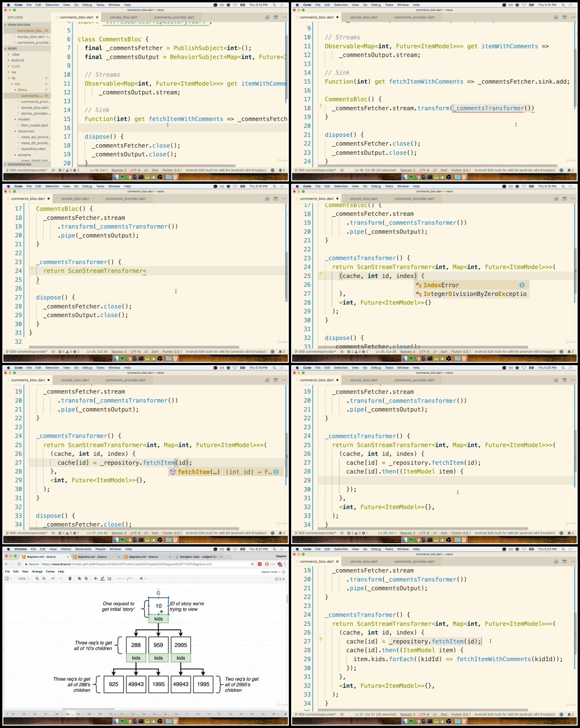Open stories_bloc.dart tab in 5:23 PM window
The image size is (580, 728).
(x=363, y=561)
